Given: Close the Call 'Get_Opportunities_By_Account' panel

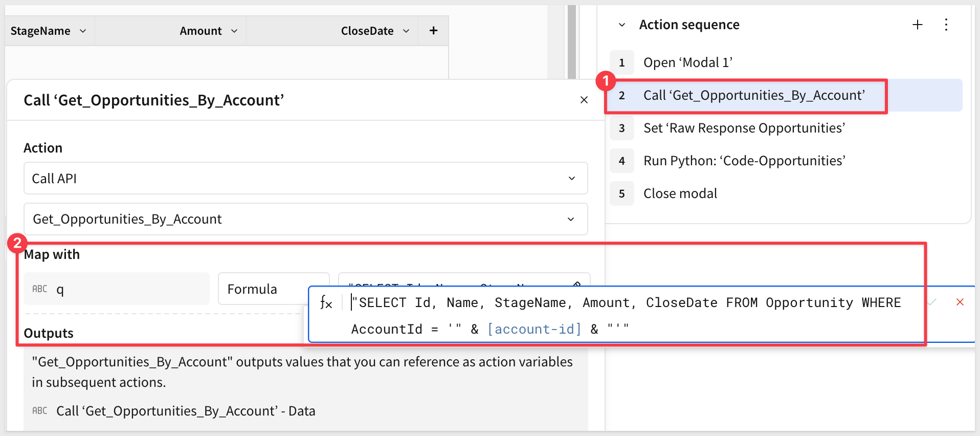Looking at the screenshot, I should (x=584, y=100).
